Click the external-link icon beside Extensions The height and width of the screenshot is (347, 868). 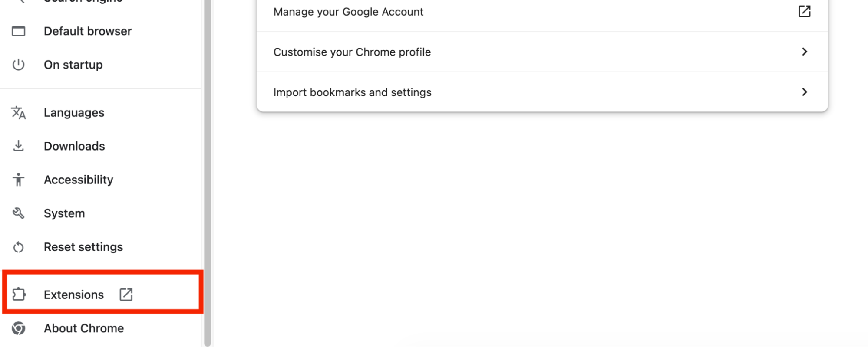(126, 295)
